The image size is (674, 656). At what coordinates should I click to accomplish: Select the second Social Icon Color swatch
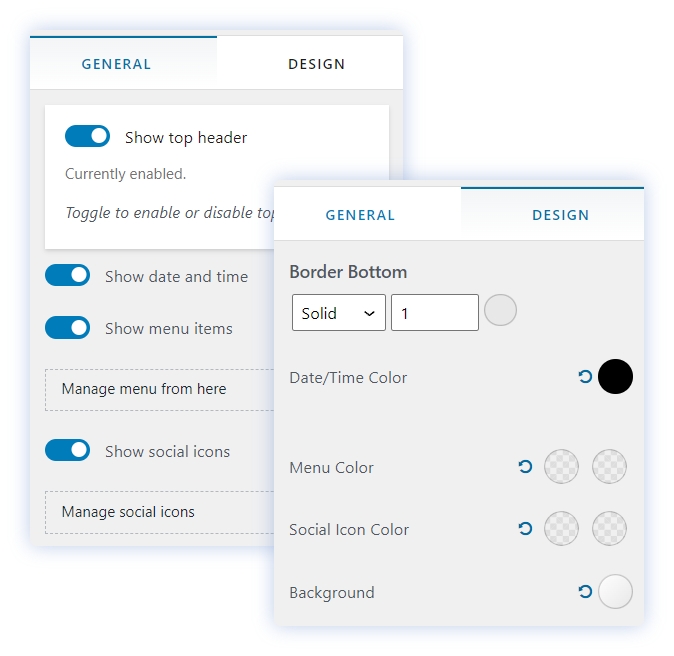tap(609, 529)
